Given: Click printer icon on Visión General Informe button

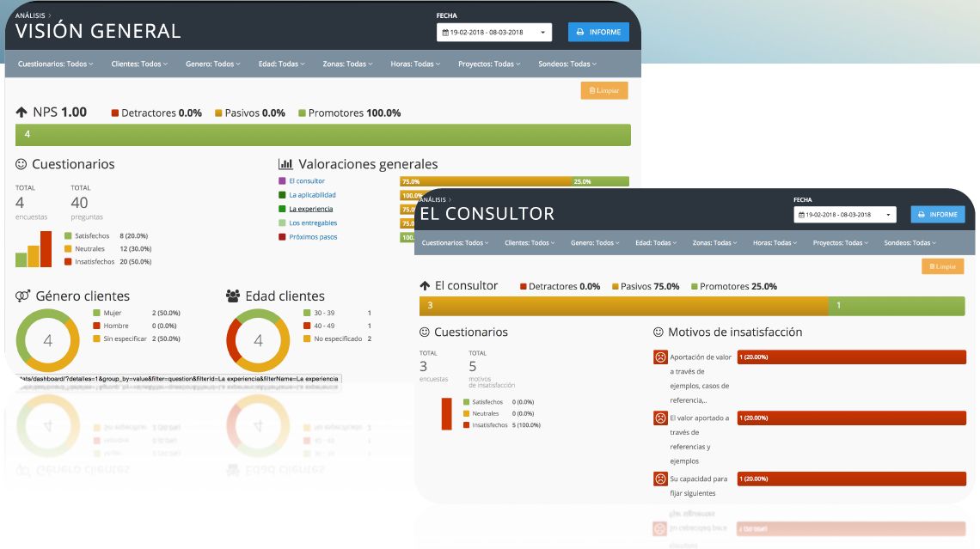Looking at the screenshot, I should tap(580, 33).
